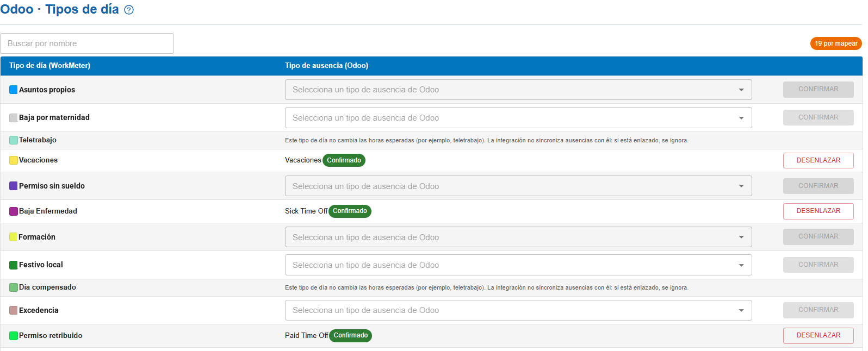Open Odoo absence dropdown for Excedencia
868x351 pixels.
coord(518,310)
